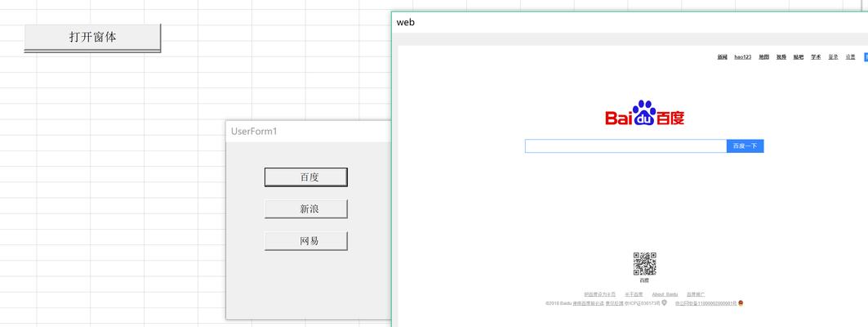Open the 学术 link in Baidu's navigation
This screenshot has width=868, height=327.
pyautogui.click(x=816, y=57)
